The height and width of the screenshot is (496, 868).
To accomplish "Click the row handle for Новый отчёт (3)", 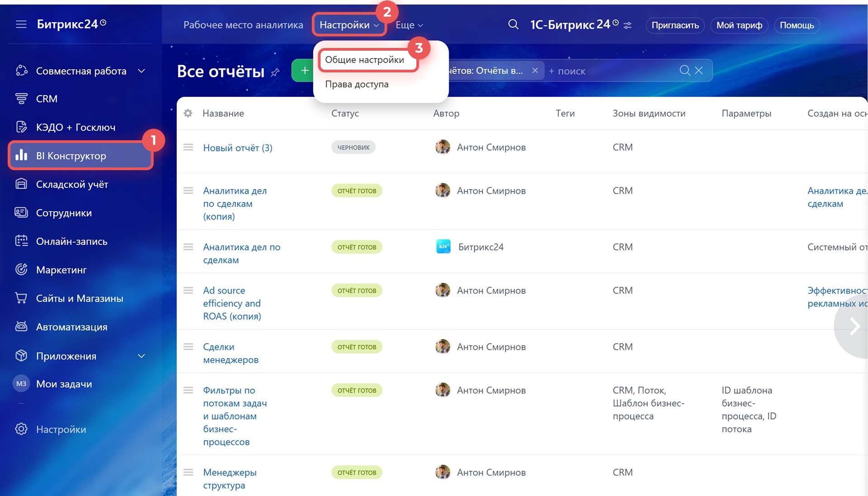I will tap(188, 148).
